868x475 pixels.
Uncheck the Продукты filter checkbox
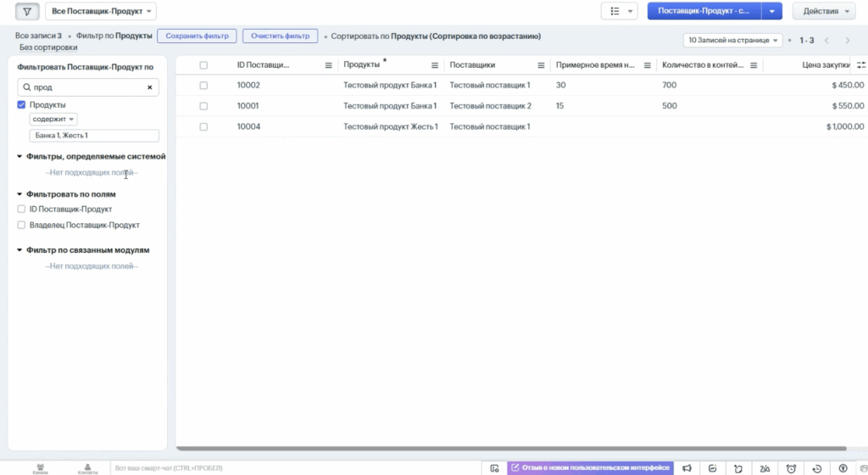(x=22, y=105)
